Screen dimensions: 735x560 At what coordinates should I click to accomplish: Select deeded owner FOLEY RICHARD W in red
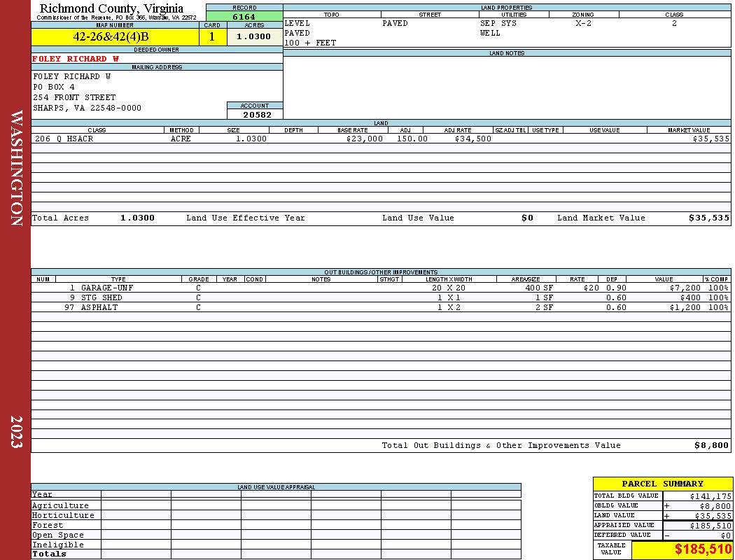[76, 59]
